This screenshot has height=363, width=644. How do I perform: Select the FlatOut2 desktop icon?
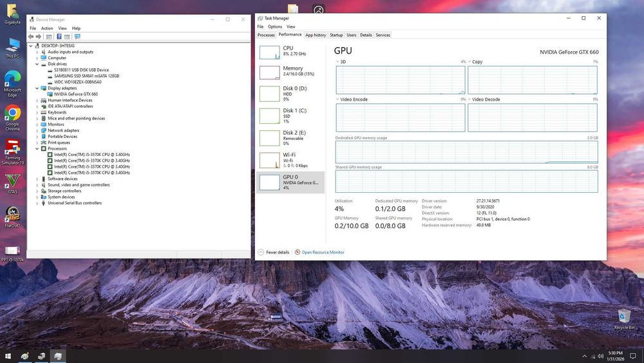[x=12, y=217]
